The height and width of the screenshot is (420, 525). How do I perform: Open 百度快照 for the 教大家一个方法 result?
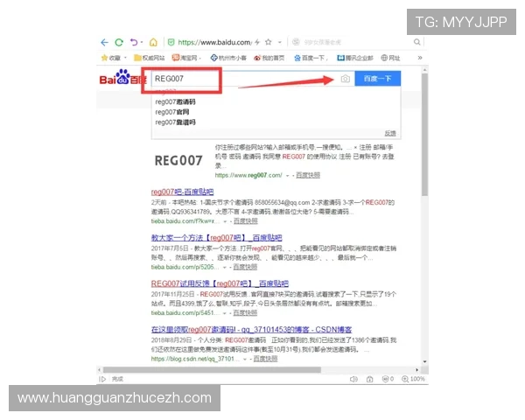(245, 267)
